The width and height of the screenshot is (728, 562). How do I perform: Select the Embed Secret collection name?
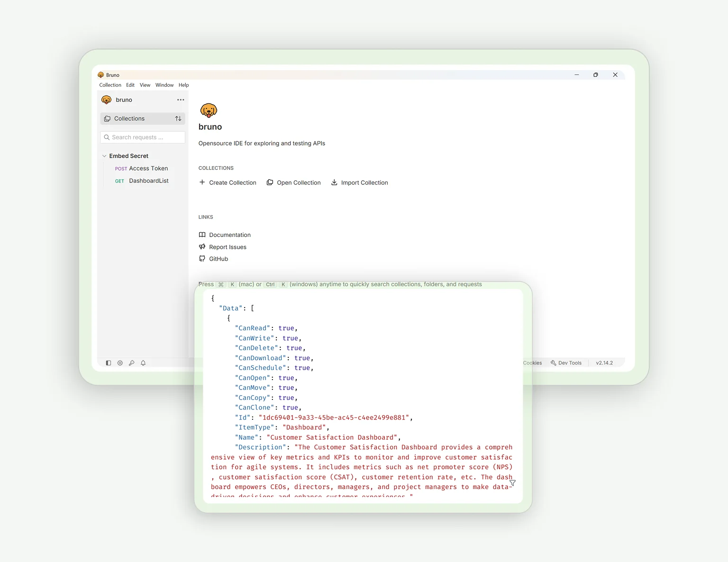(129, 156)
